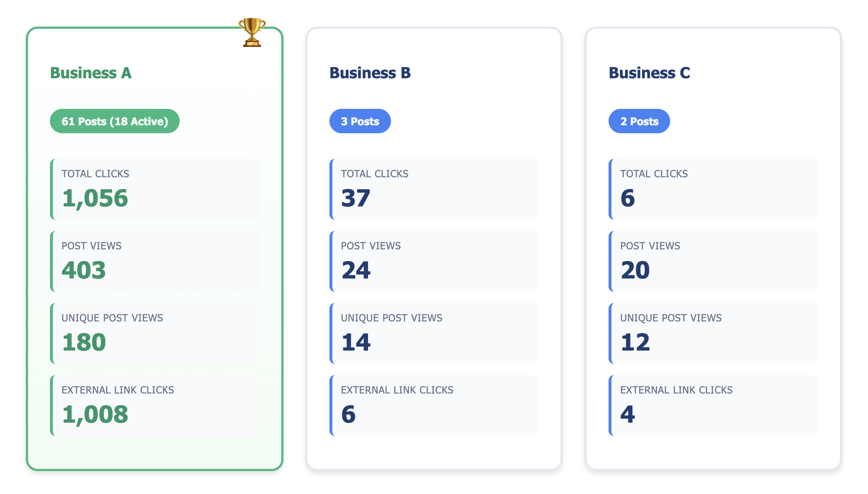The image size is (868, 494).
Task: Select Business C Total Clicks 6 tile
Action: point(713,189)
